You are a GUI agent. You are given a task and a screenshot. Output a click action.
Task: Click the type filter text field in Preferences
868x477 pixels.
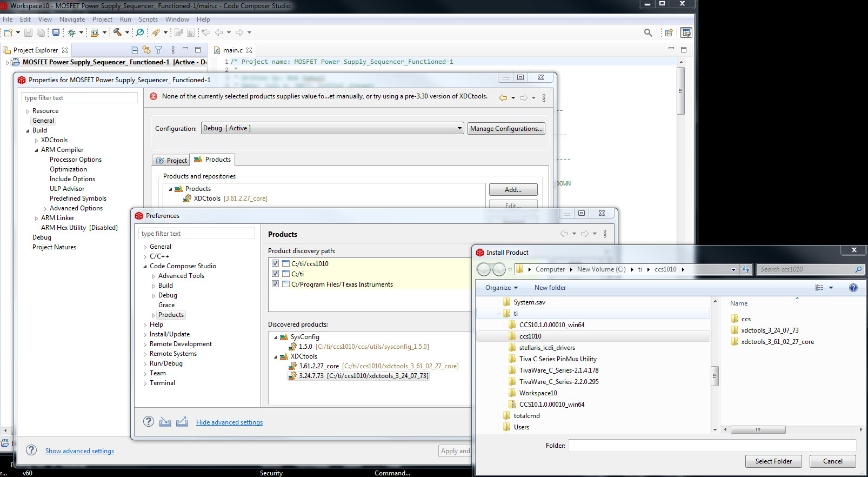tap(197, 233)
